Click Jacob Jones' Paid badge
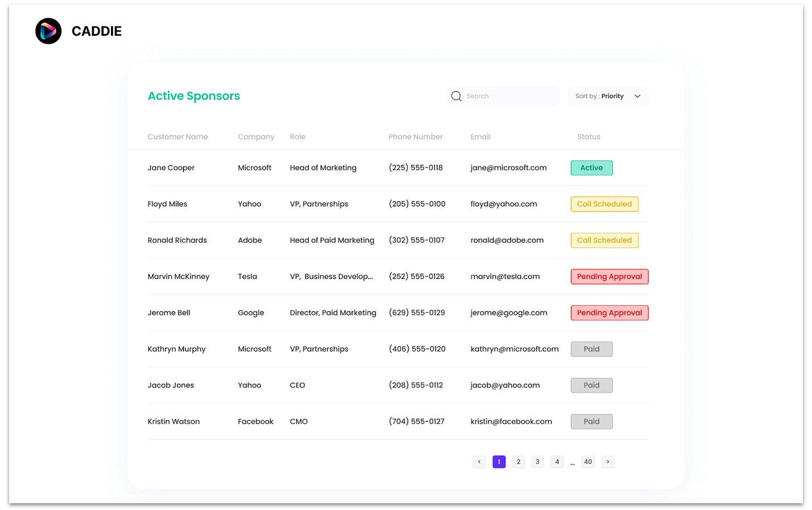Image resolution: width=812 pixels, height=510 pixels. click(x=592, y=386)
